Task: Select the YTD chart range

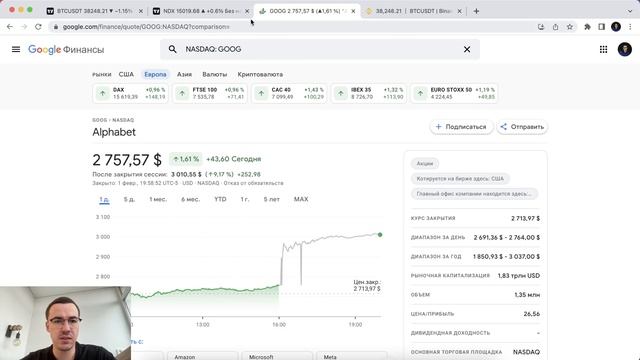Action: 220,199
